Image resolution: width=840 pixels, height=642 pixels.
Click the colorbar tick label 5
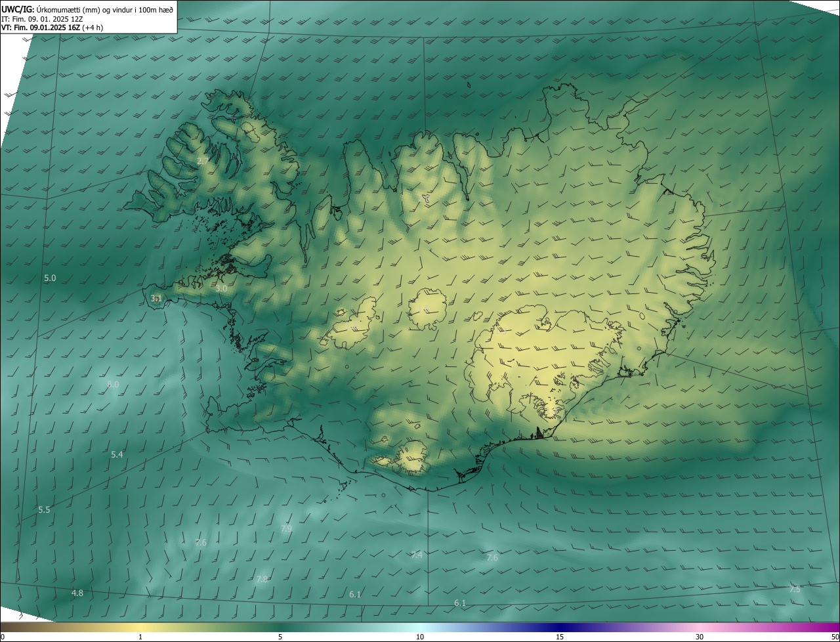(x=280, y=637)
